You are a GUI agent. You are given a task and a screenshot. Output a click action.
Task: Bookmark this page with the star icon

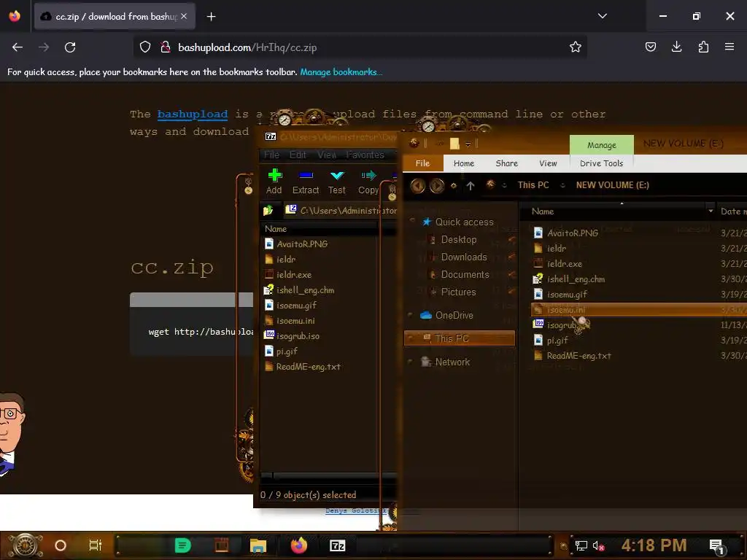coord(575,47)
